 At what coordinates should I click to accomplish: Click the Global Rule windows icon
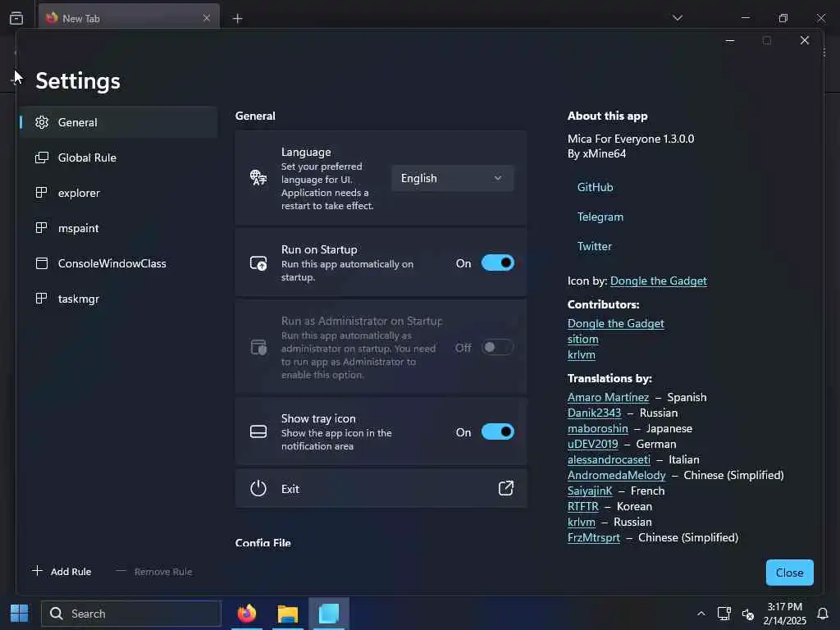point(42,157)
